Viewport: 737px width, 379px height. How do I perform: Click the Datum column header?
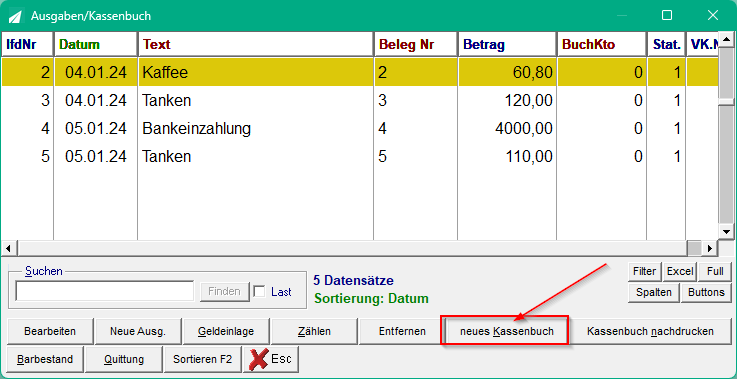[95, 45]
